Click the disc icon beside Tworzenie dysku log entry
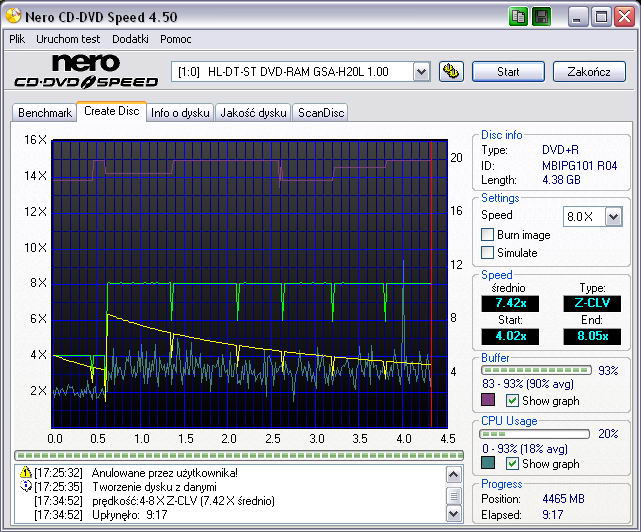The image size is (641, 532). click(26, 486)
